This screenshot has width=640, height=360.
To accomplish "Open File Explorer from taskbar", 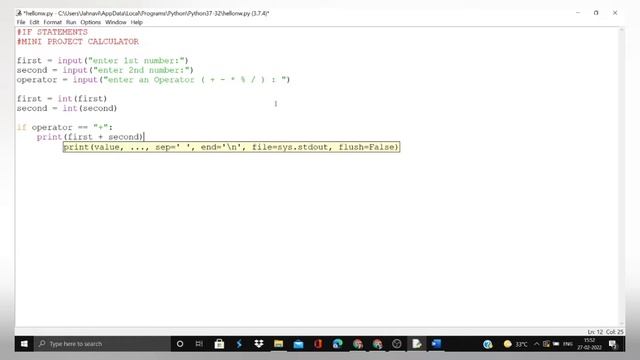I will [278, 344].
